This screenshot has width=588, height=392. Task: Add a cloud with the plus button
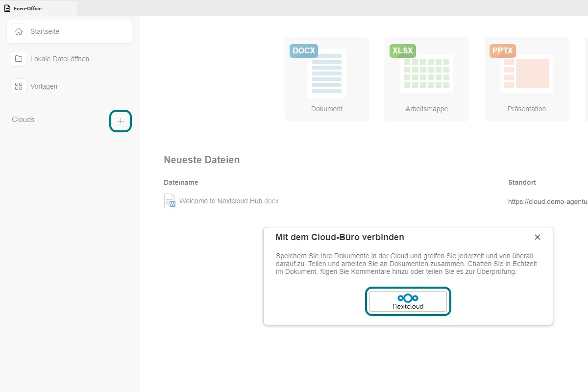point(121,121)
